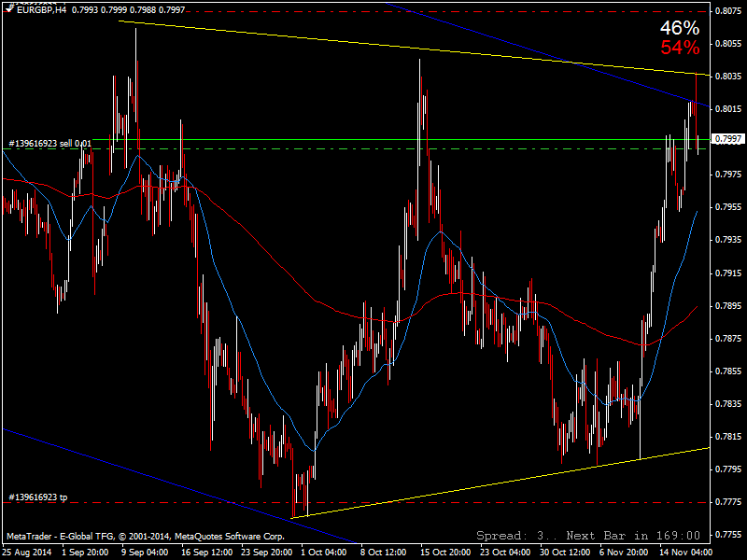Toggle the one-click trading arrow beside EURGBP,H4

tap(8, 9)
